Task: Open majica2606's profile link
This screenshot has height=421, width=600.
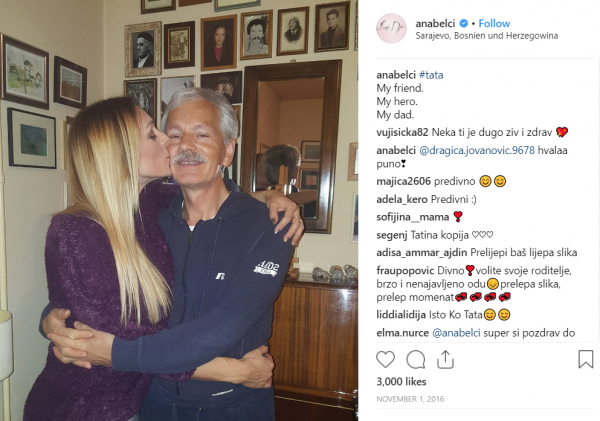Action: [x=404, y=181]
